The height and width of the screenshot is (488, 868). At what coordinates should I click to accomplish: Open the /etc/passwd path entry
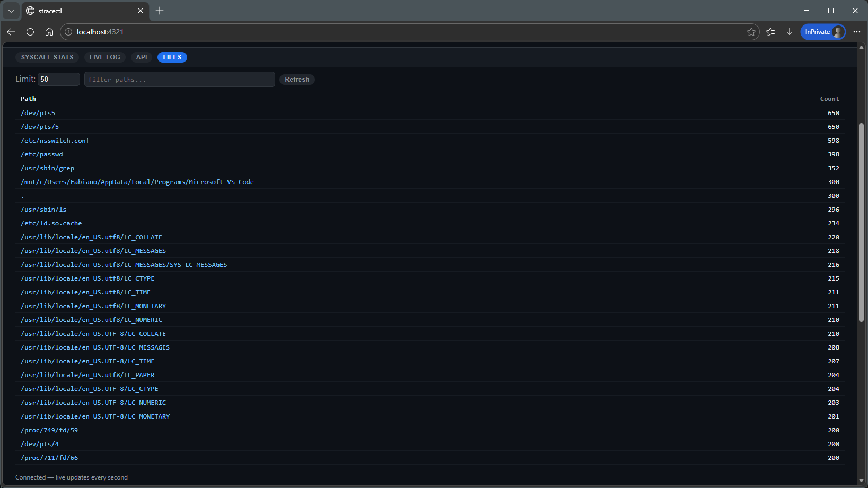pos(42,154)
